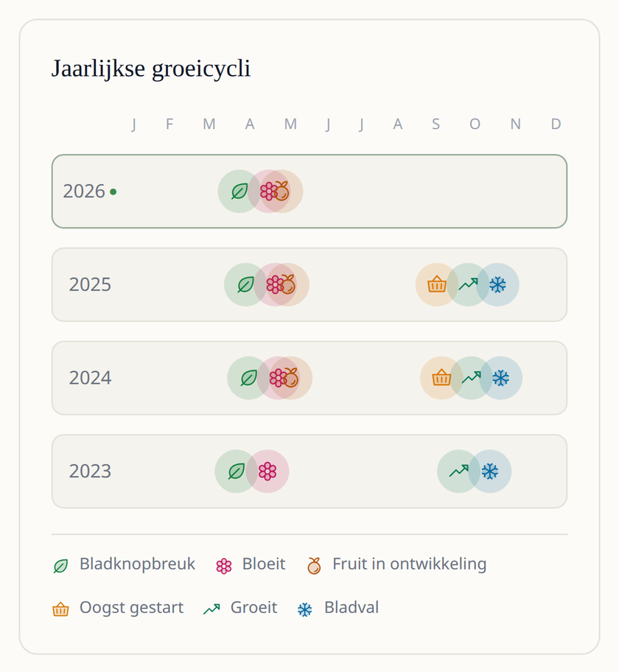Screen dimensions: 619x672
Task: Click the Bladknopbreuk legend entry
Action: (124, 564)
